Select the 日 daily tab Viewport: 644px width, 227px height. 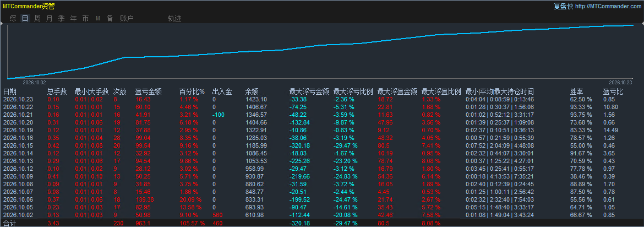click(25, 18)
